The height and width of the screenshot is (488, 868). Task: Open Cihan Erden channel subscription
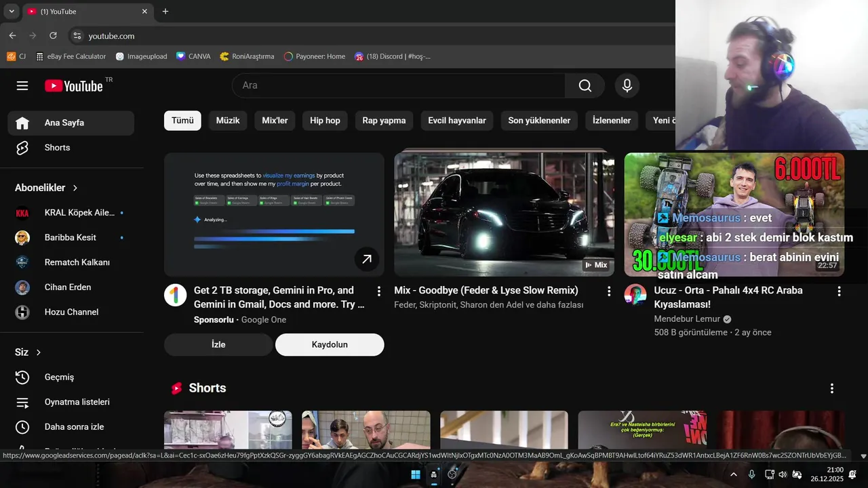point(71,287)
